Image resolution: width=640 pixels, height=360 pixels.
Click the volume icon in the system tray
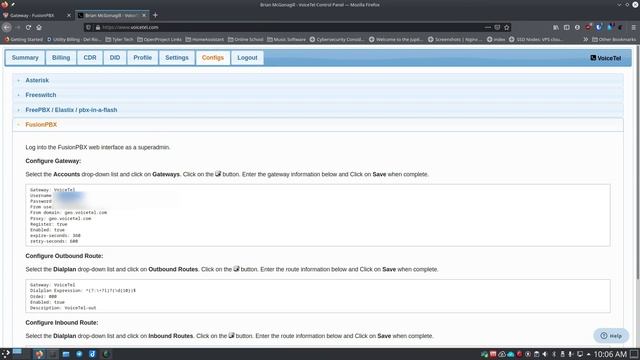click(x=545, y=354)
